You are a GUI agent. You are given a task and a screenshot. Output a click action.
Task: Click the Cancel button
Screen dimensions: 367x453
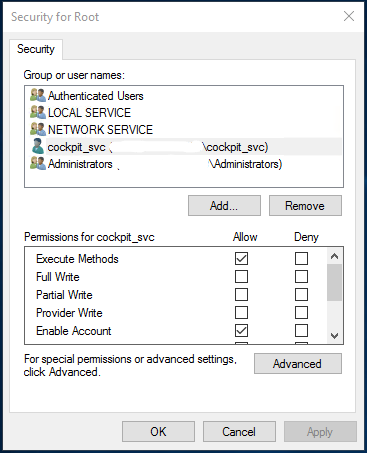(x=239, y=432)
